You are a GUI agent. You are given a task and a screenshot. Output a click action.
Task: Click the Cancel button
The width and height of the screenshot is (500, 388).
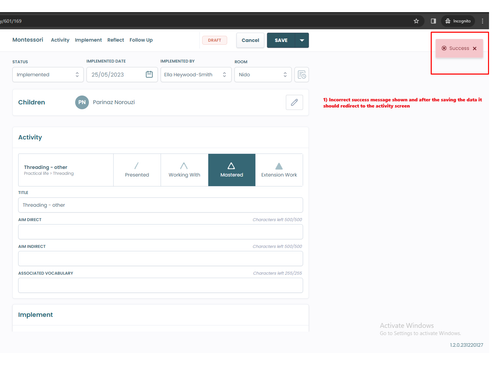tap(250, 40)
